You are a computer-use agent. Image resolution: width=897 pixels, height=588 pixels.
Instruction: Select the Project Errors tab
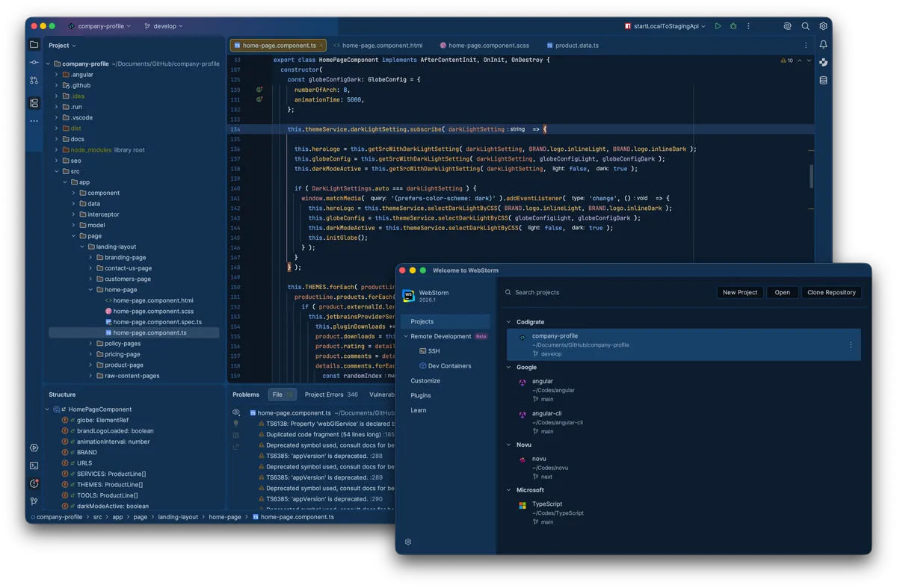click(x=331, y=394)
